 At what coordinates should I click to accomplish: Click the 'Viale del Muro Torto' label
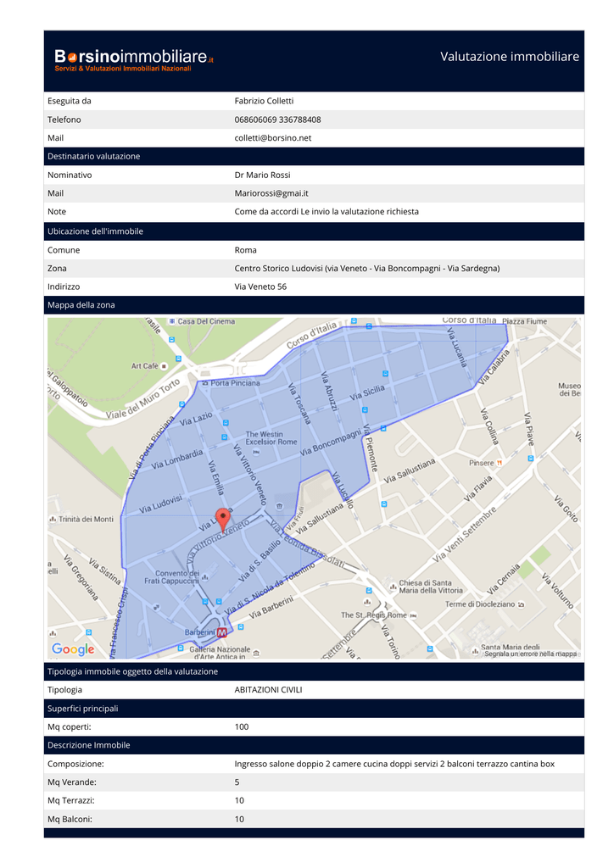tap(142, 398)
